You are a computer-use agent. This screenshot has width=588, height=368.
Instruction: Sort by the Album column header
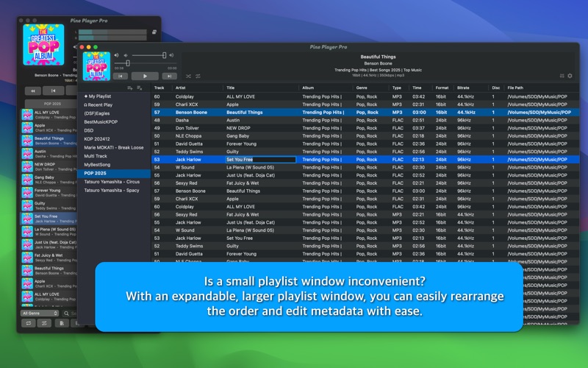tap(308, 88)
